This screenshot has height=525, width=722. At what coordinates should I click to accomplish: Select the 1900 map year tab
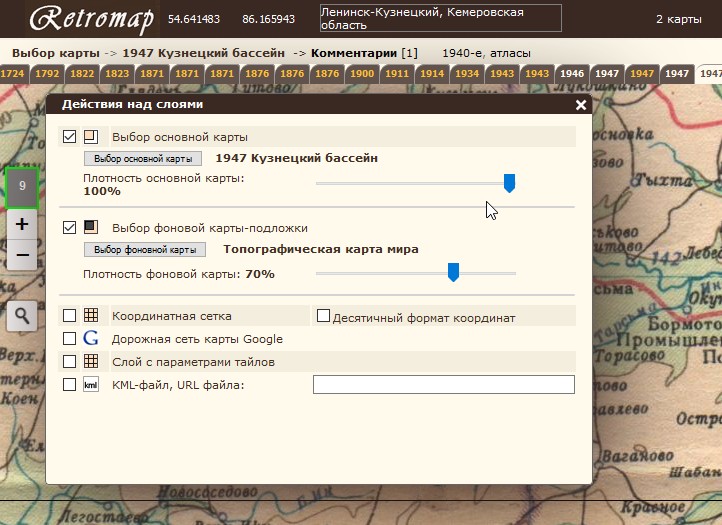(x=362, y=74)
